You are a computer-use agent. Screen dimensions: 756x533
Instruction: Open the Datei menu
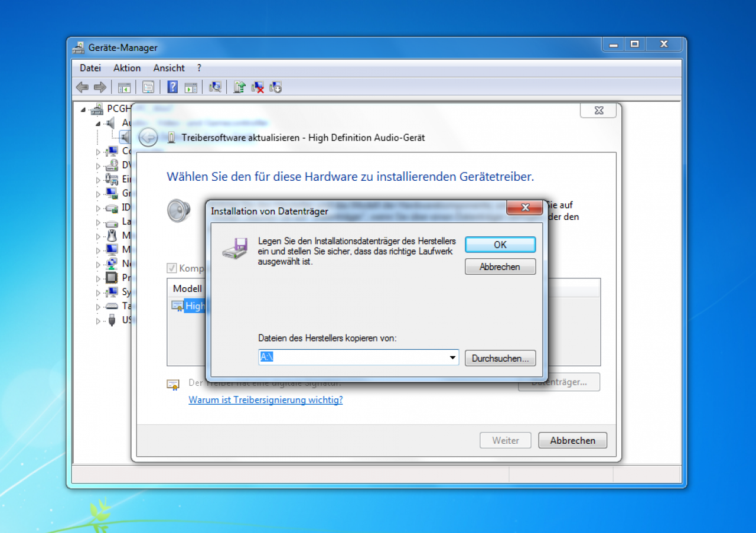90,68
